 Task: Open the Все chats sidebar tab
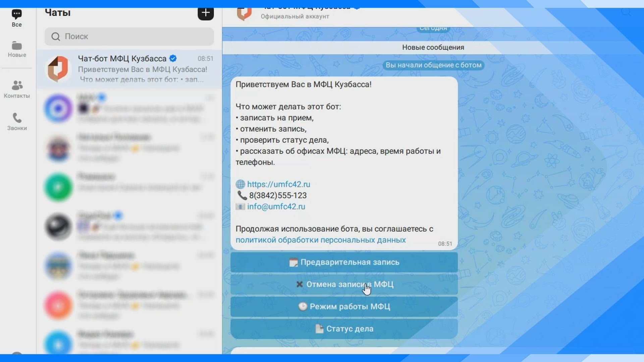pyautogui.click(x=16, y=18)
